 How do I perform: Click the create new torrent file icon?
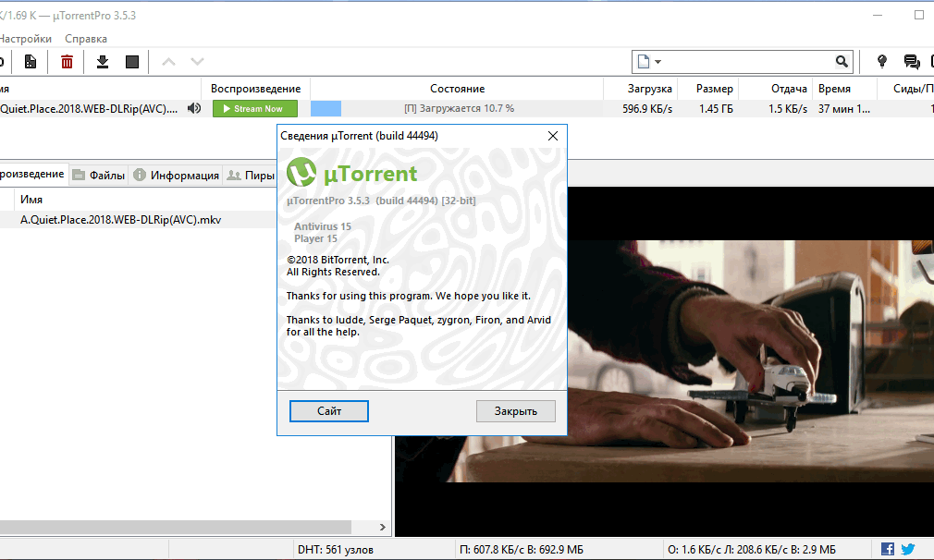click(x=31, y=61)
